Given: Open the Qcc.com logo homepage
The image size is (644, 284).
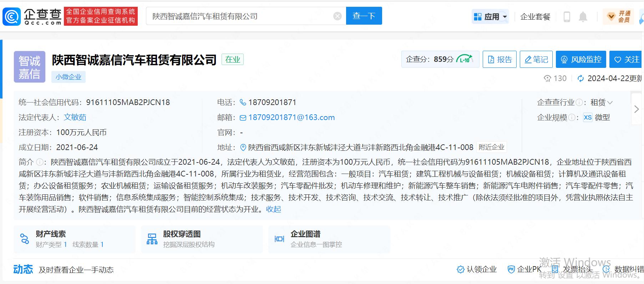Looking at the screenshot, I should [x=32, y=16].
